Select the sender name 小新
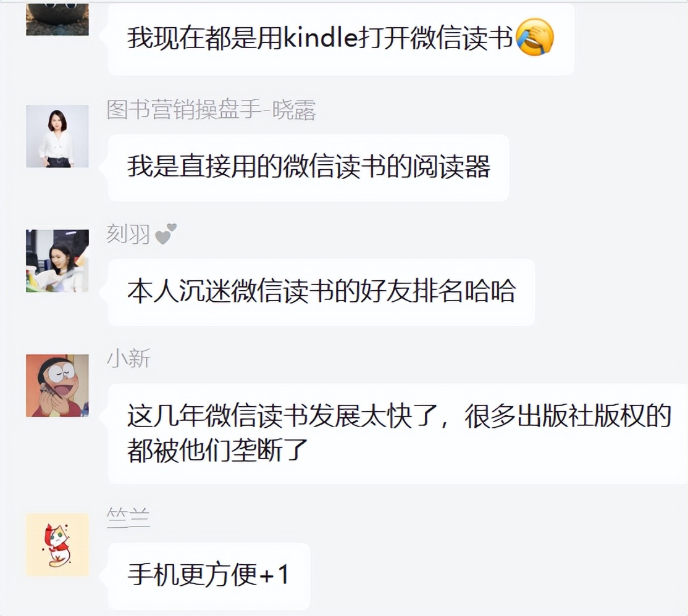The image size is (688, 616). click(128, 359)
